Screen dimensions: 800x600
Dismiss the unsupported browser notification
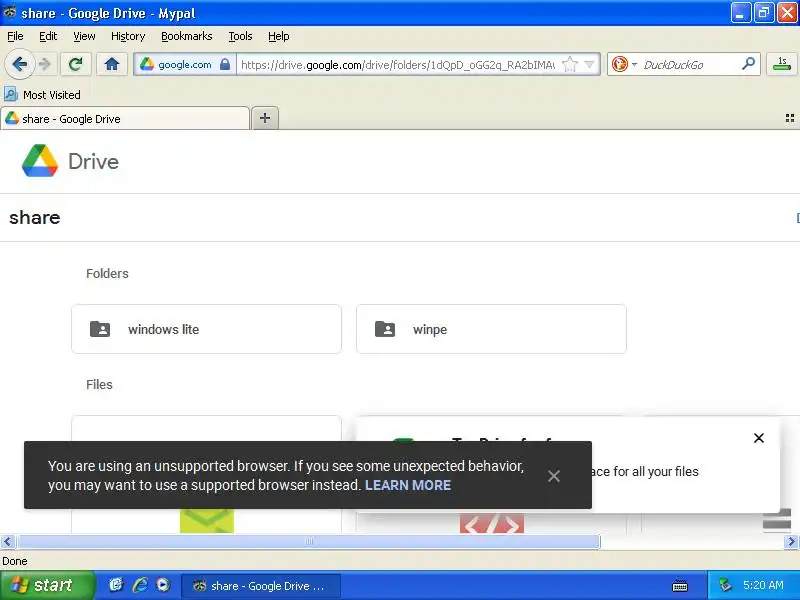[554, 476]
